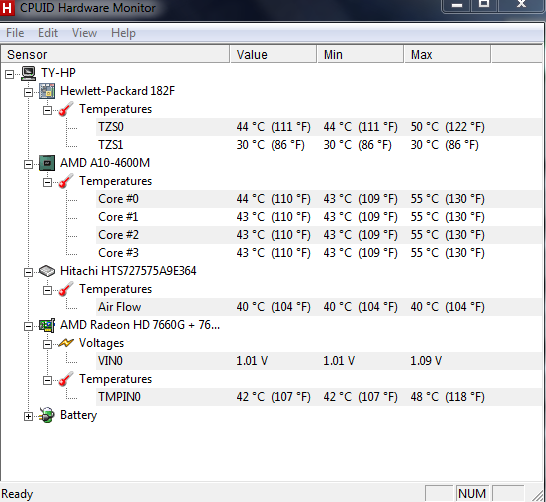Click the NUM indicator in status bar
Viewport: 546px width, 502px height.
[x=472, y=494]
